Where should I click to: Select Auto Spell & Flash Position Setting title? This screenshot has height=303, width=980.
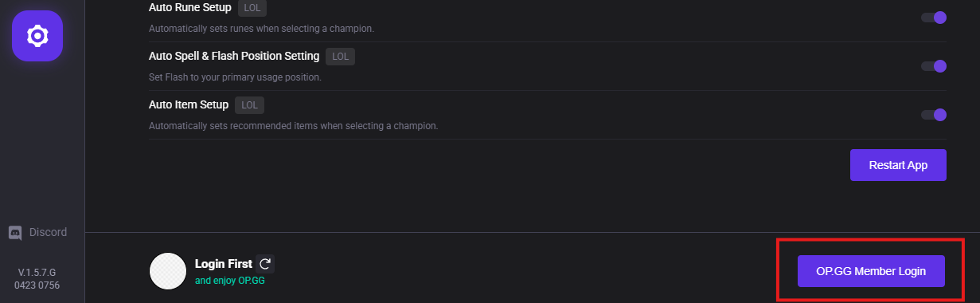[234, 56]
